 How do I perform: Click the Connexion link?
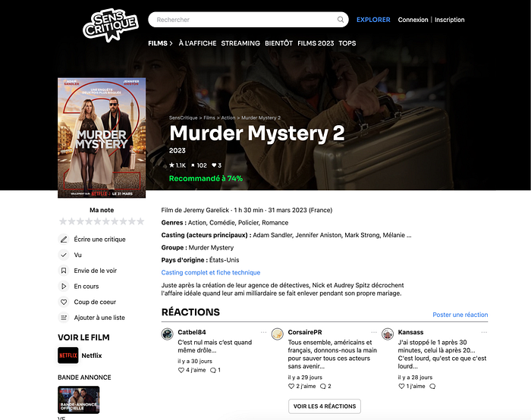tap(413, 20)
